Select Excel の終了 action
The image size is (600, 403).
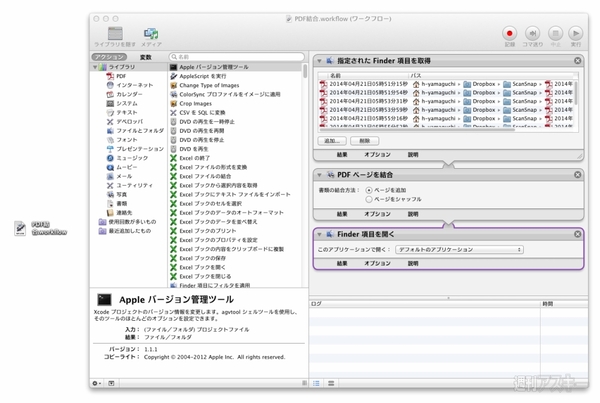190,158
